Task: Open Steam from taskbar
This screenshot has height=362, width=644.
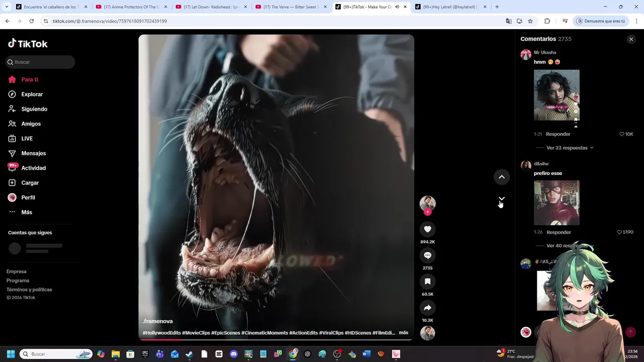Action: 189,354
